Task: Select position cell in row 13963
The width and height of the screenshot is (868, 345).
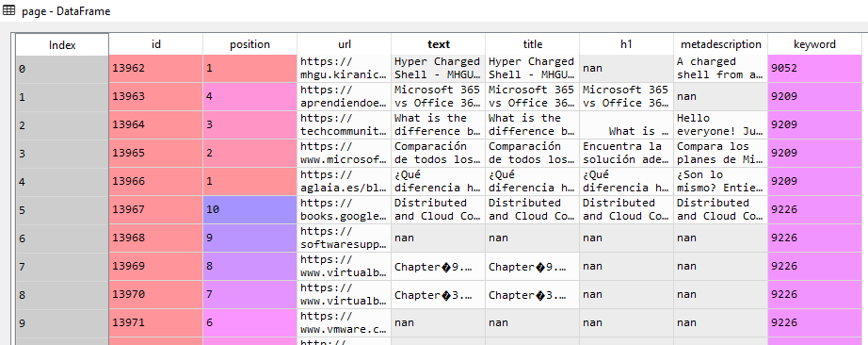Action: (250, 97)
